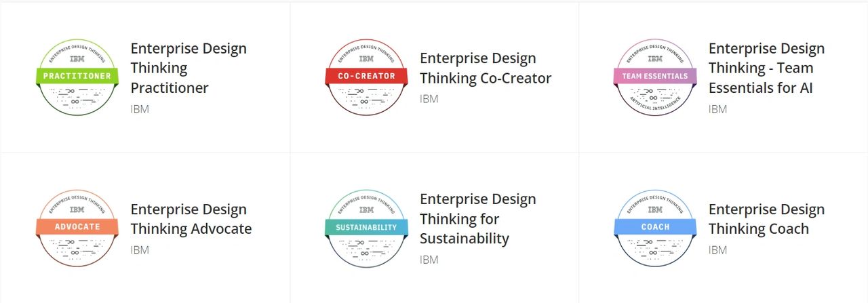
Task: Open Enterprise Design Thinking Practitioner title
Action: [189, 68]
